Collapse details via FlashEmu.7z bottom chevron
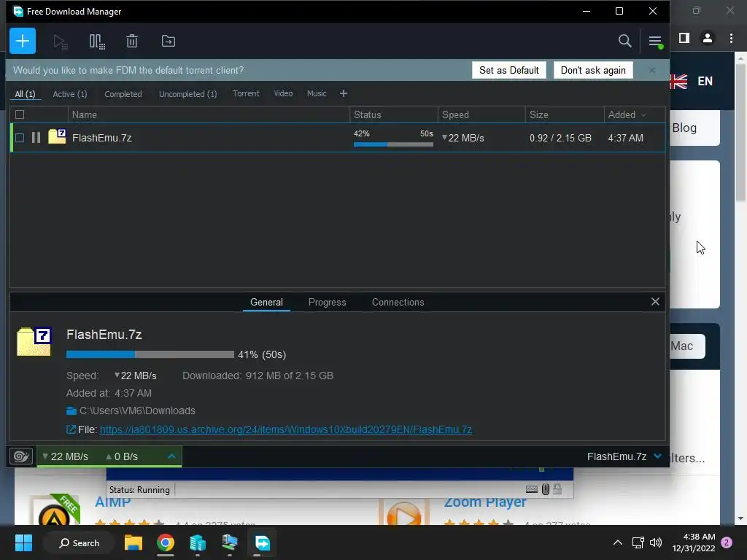The width and height of the screenshot is (747, 560). click(x=658, y=456)
